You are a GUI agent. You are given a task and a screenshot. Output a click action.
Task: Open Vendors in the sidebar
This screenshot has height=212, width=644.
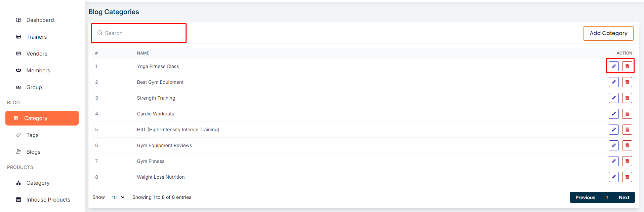tap(37, 54)
